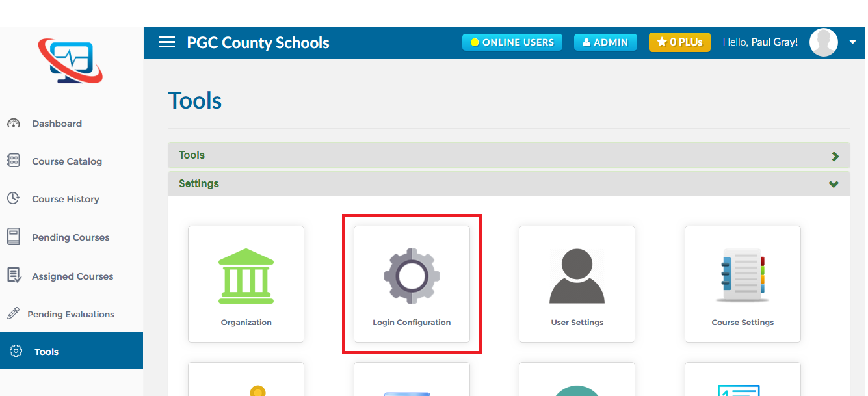Open the Course Settings notebook tile
Image resolution: width=868 pixels, height=396 pixels.
tap(743, 284)
